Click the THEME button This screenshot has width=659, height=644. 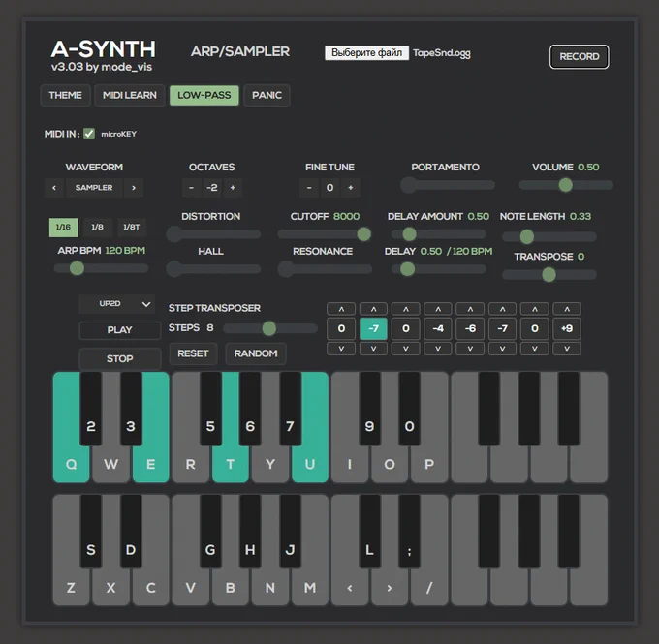coord(66,95)
